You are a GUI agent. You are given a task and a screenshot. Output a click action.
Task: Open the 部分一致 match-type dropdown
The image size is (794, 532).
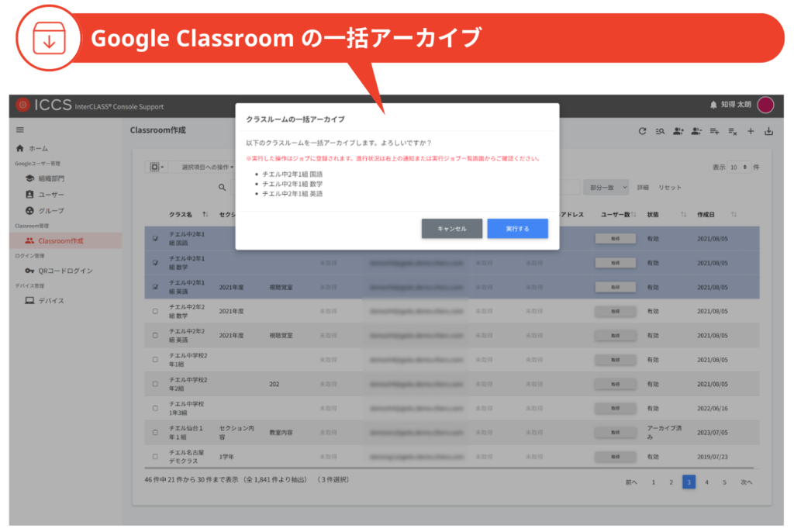tap(606, 188)
